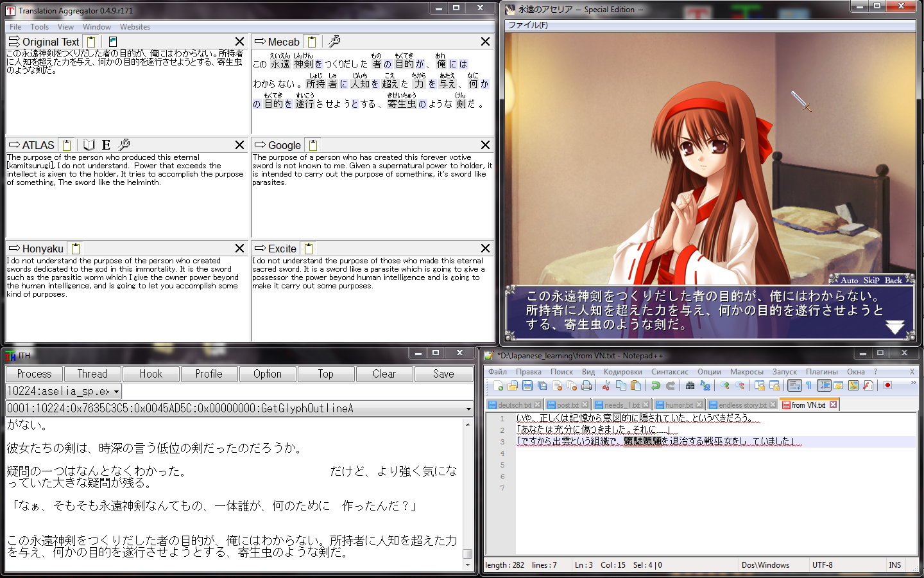Expand the GetGlyphOutlineA thread dropdown

pyautogui.click(x=468, y=408)
